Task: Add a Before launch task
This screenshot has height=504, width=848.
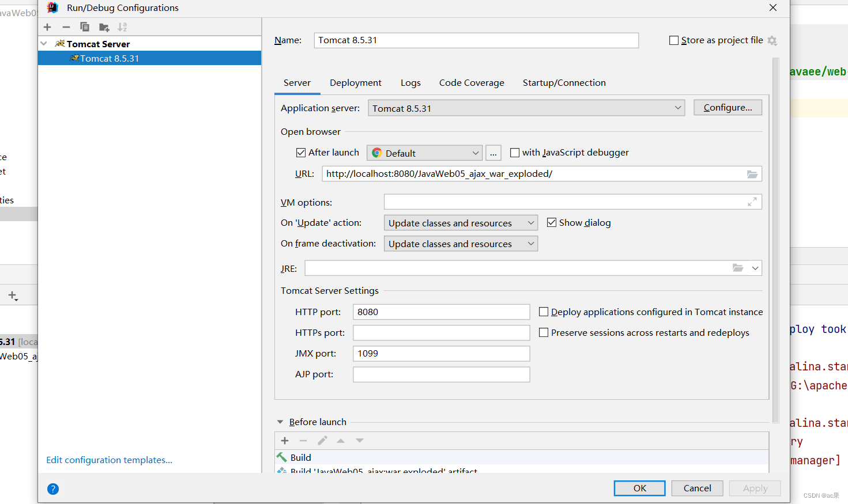Action: pyautogui.click(x=285, y=441)
